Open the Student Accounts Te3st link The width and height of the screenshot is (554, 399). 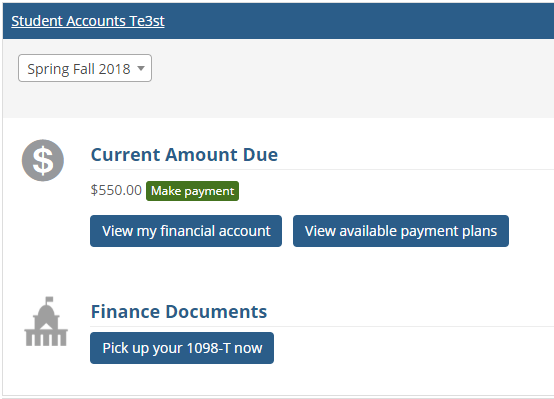(88, 21)
